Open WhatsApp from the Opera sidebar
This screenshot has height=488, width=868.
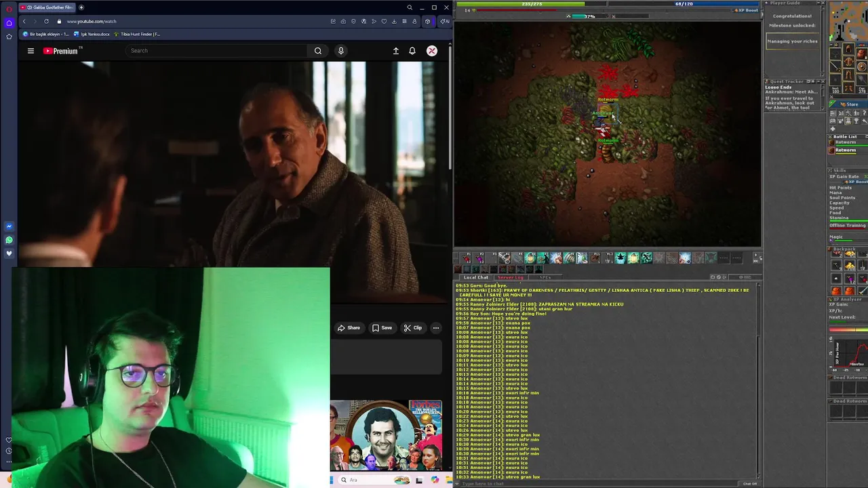pyautogui.click(x=9, y=240)
